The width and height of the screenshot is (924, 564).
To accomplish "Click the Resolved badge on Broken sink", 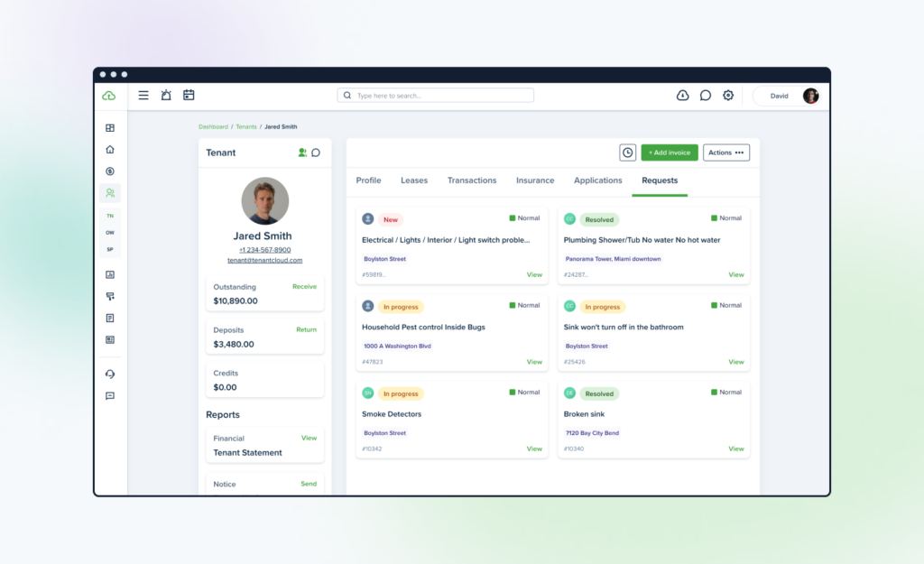I will click(x=599, y=393).
